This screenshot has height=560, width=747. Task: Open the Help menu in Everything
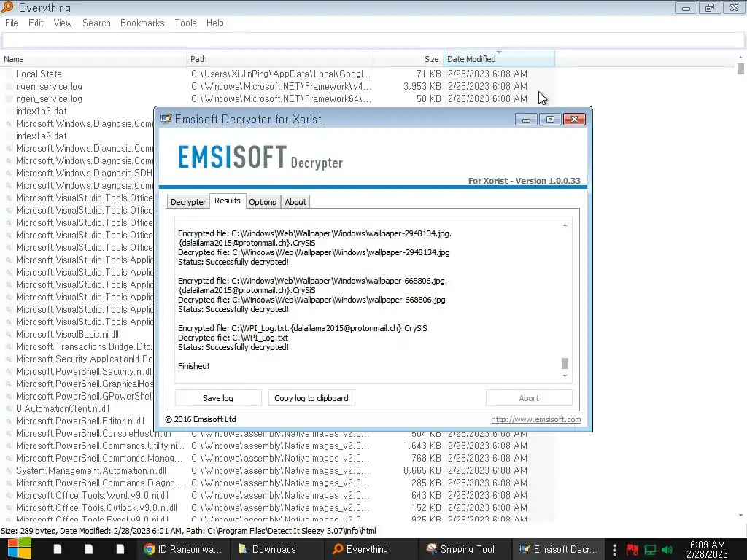pos(215,23)
